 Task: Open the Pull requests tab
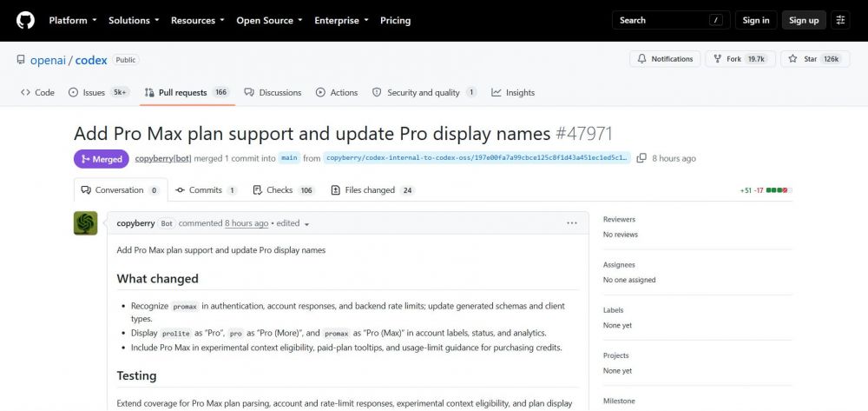[x=187, y=92]
